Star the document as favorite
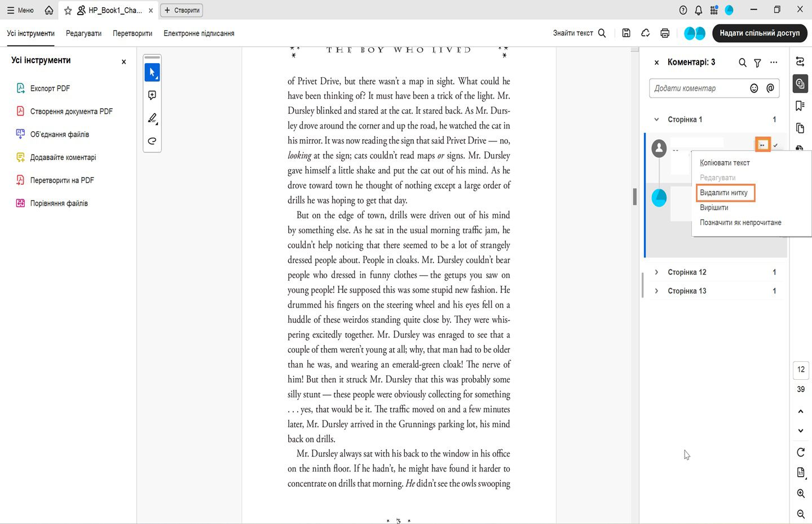 68,10
